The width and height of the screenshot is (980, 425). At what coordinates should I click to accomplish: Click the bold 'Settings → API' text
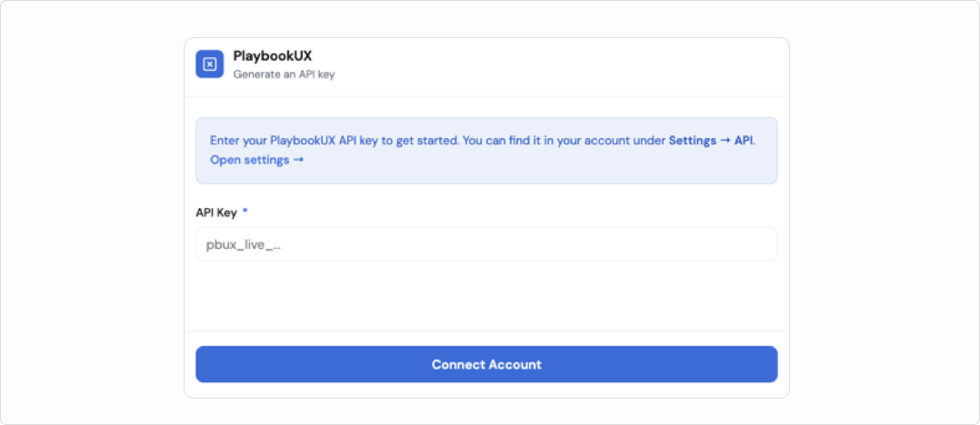click(x=711, y=141)
